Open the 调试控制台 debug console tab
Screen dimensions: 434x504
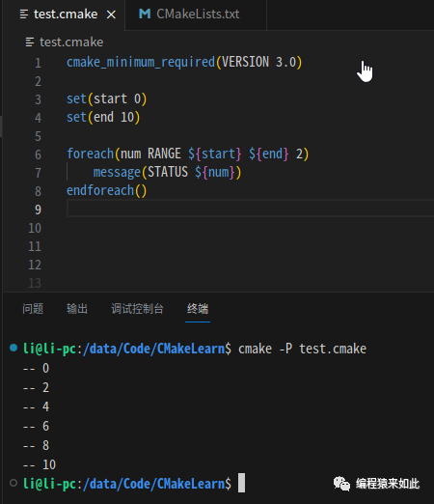(137, 309)
